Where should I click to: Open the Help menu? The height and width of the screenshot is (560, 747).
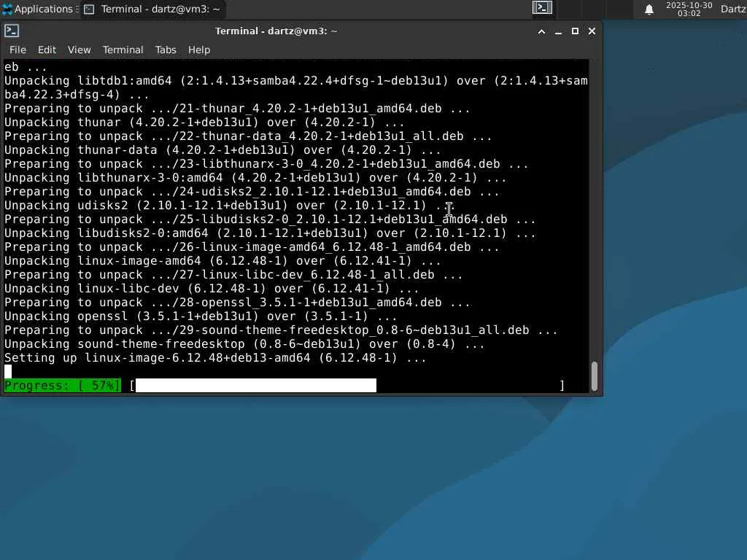pos(198,50)
